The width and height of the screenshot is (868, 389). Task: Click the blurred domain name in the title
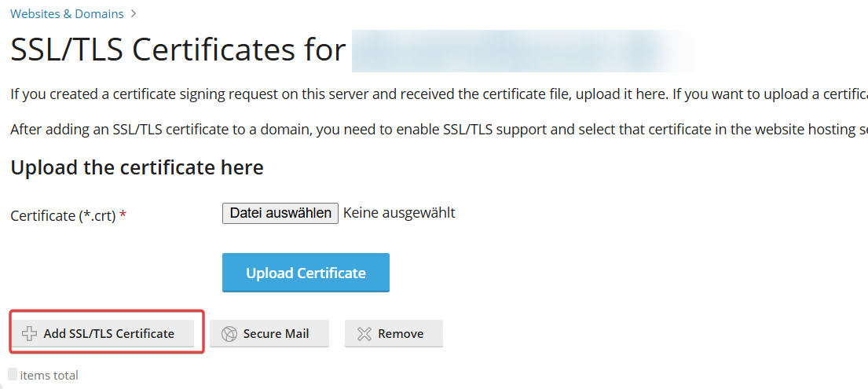click(523, 51)
